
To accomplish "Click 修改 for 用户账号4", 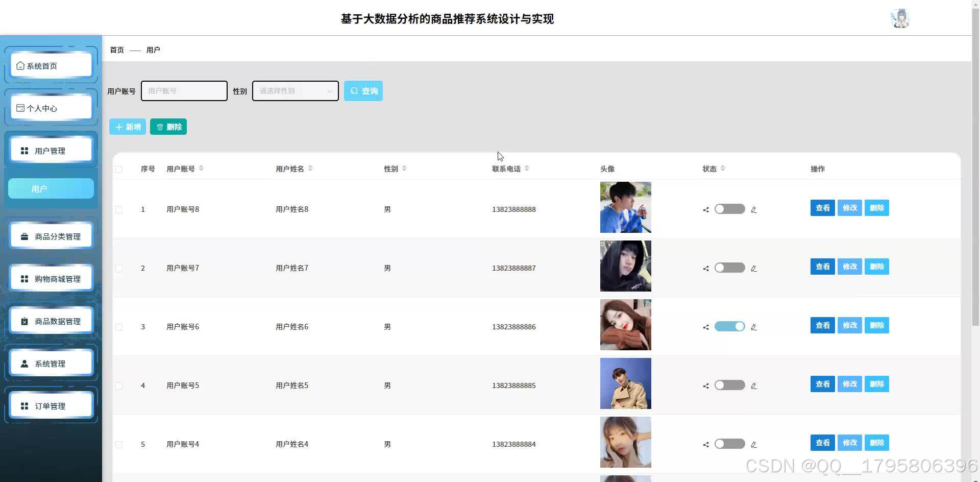I will (850, 443).
